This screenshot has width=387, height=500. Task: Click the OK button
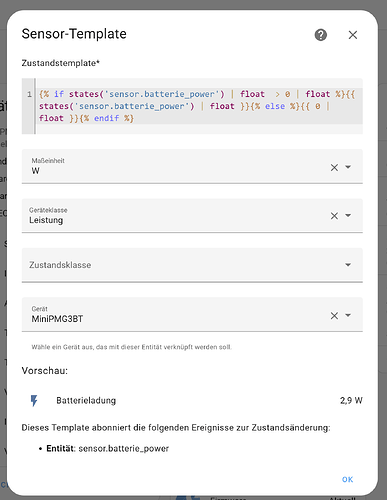tap(347, 479)
